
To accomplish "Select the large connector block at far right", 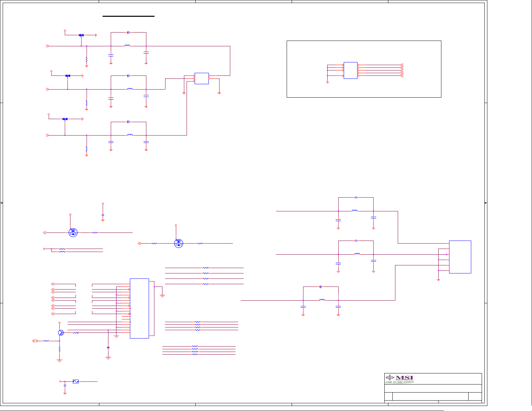I will click(x=460, y=257).
